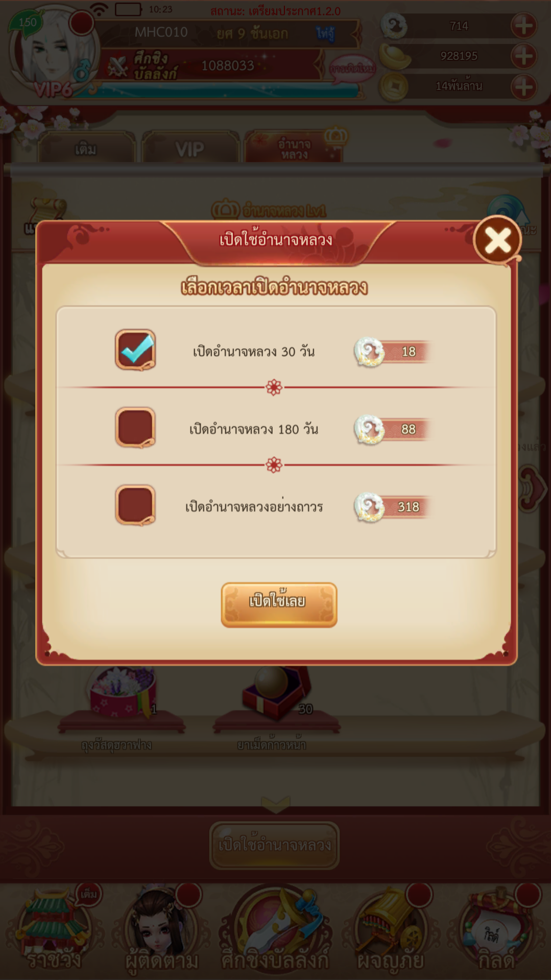Check the permanent อย่างถาวร option box
551x980 pixels.
pos(135,505)
